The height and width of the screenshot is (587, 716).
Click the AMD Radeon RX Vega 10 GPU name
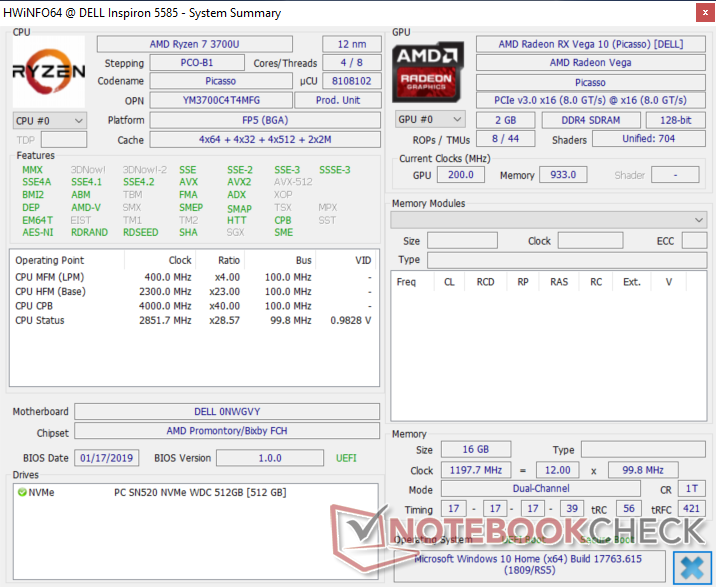tap(590, 44)
